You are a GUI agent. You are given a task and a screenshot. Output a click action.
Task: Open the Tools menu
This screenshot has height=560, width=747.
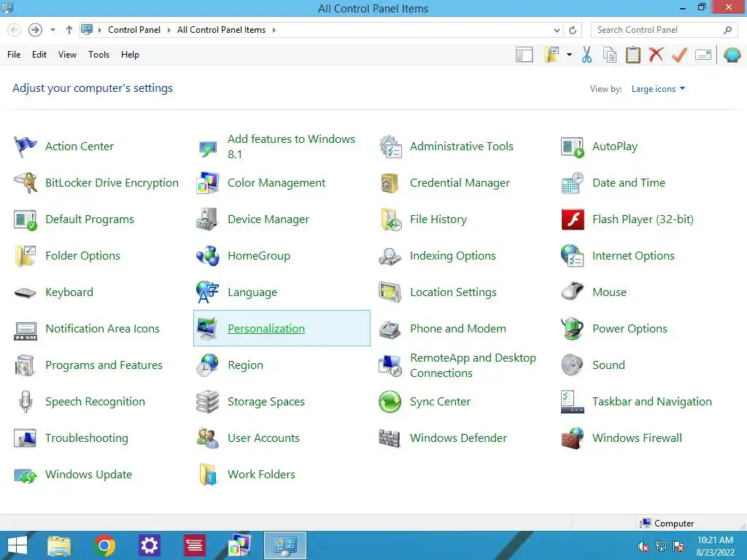(x=98, y=55)
